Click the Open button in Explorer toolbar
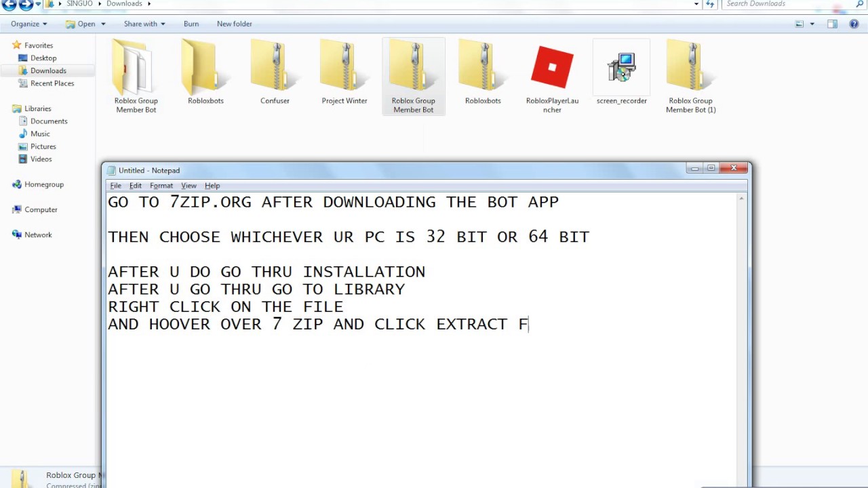This screenshot has width=868, height=488. (81, 24)
